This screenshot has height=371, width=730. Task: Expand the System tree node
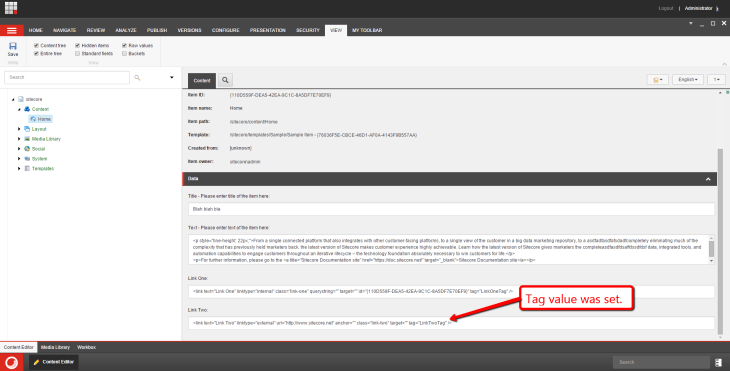point(20,159)
